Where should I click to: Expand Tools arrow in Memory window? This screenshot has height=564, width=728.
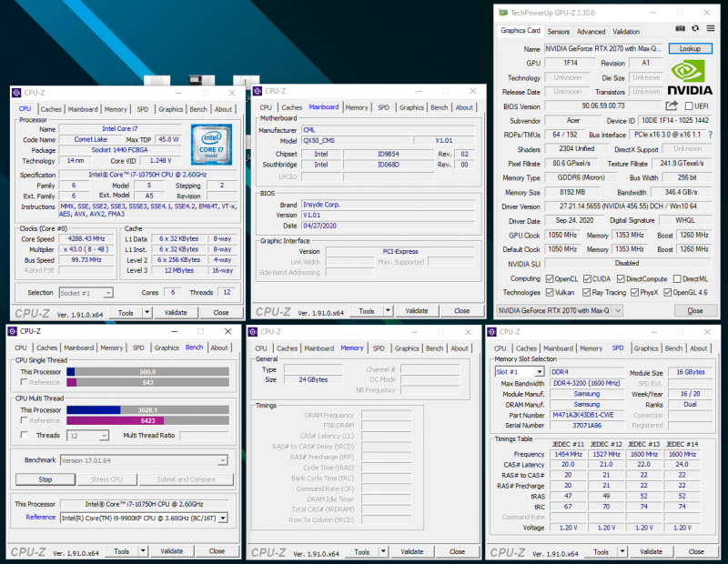(383, 551)
